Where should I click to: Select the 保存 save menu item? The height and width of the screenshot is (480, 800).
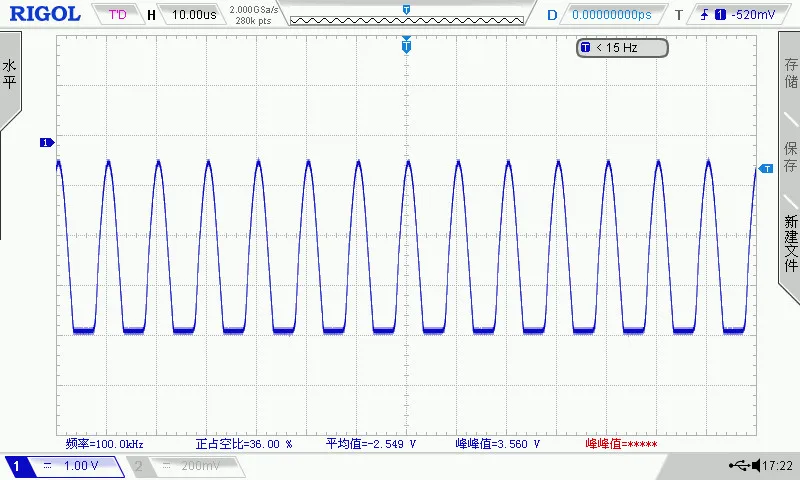(791, 157)
